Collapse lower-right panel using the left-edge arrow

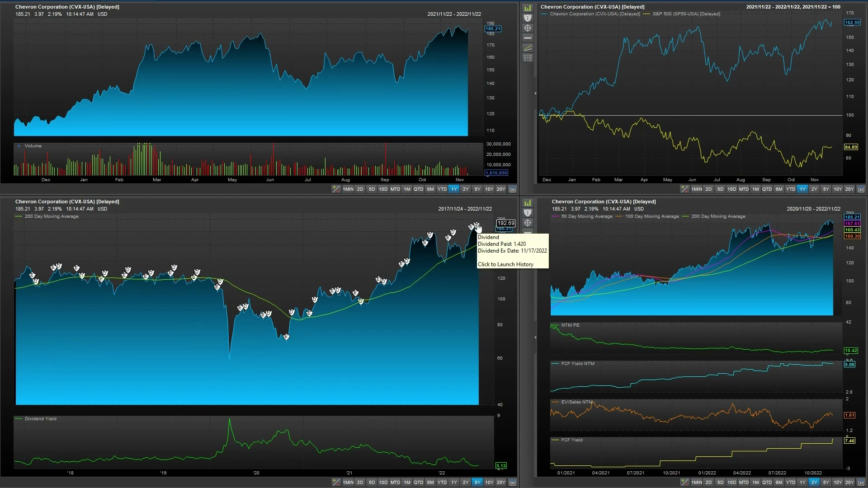tap(535, 337)
